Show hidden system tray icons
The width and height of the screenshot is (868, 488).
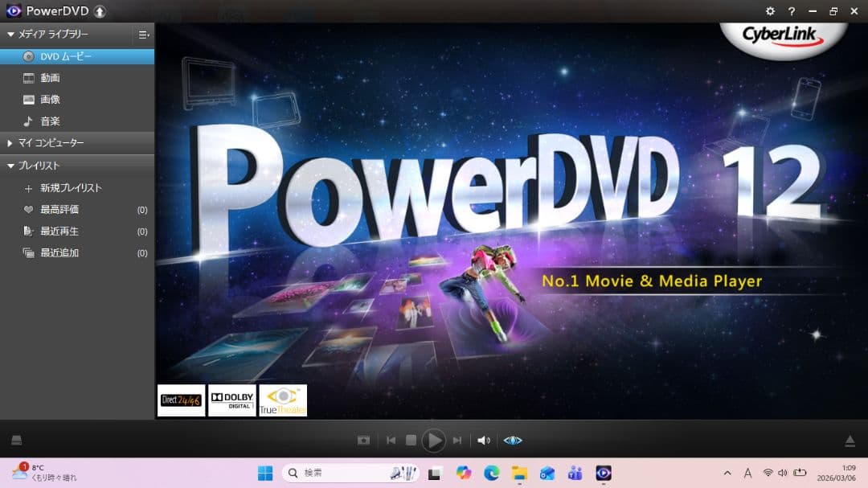(727, 473)
